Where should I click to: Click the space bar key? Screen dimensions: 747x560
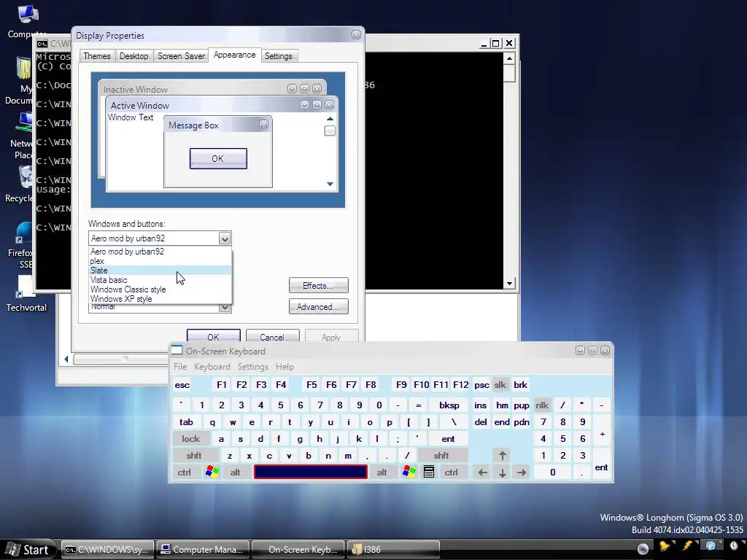[x=311, y=472]
